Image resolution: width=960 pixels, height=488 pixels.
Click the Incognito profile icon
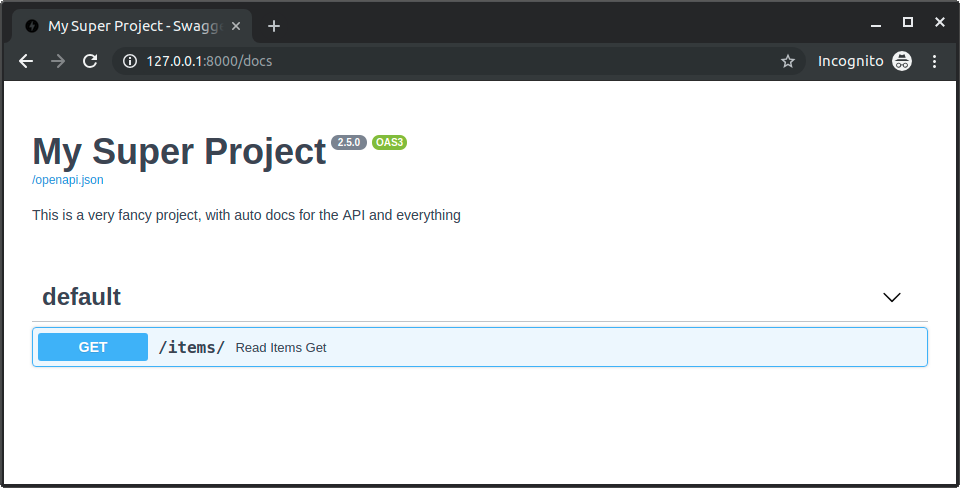coord(902,61)
